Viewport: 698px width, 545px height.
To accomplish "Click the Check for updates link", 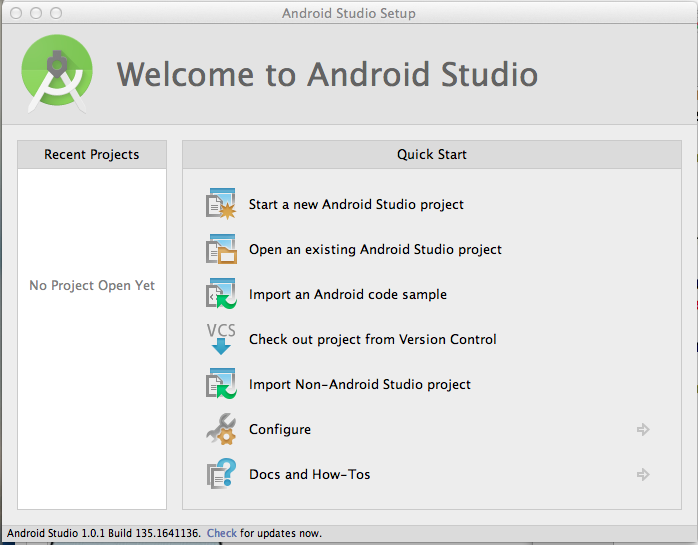I will [x=222, y=533].
